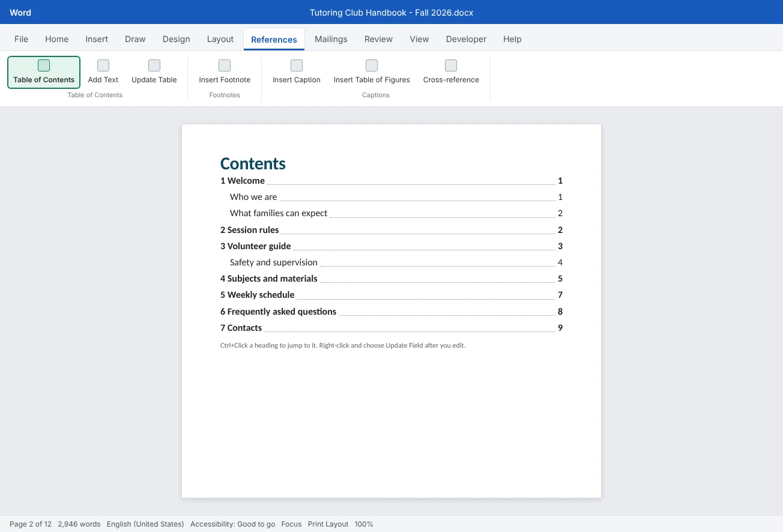Insert a footnote using Insert Footnote
The width and height of the screenshot is (783, 532).
click(225, 72)
